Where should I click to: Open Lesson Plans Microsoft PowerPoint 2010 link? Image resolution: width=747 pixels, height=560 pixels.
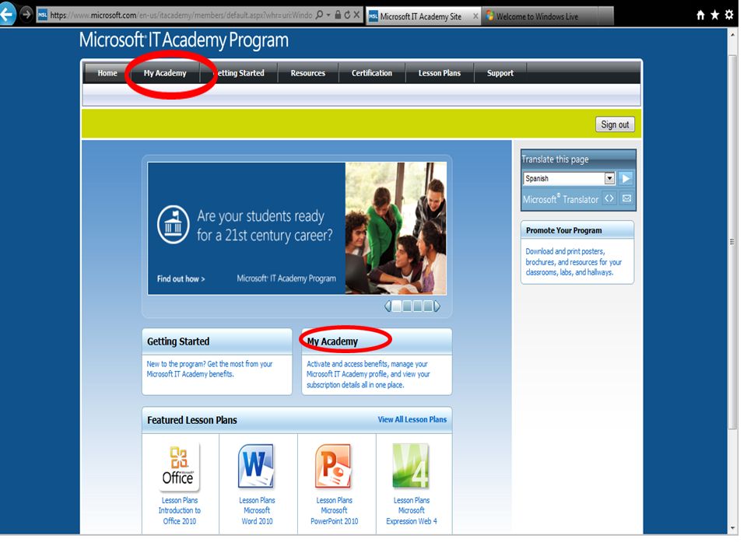point(334,510)
